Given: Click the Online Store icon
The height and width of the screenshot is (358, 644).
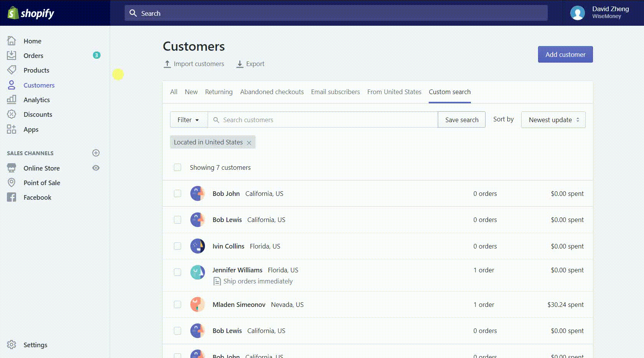Looking at the screenshot, I should (x=12, y=168).
